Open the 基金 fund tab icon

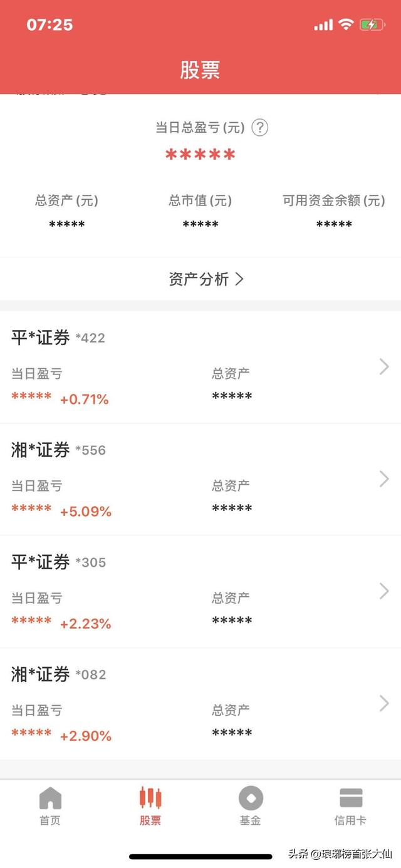pos(251,798)
